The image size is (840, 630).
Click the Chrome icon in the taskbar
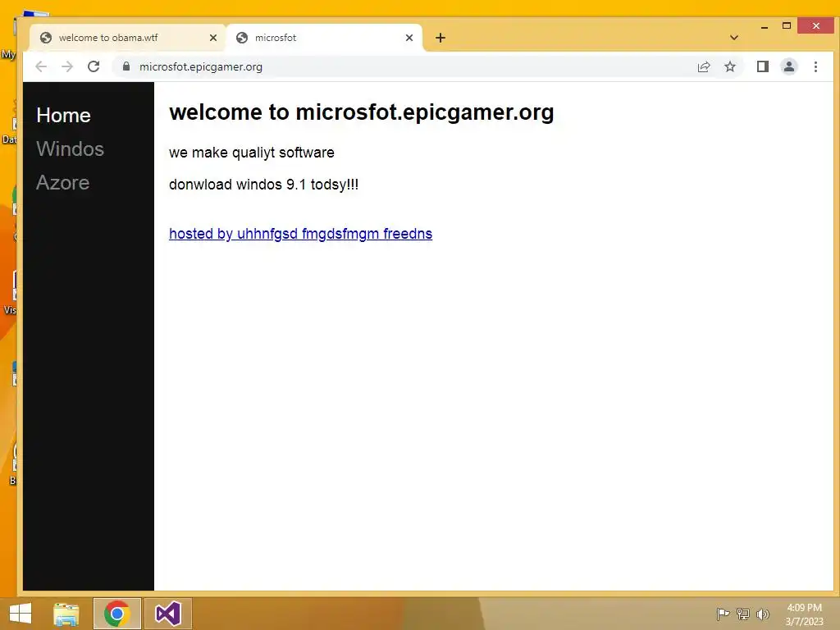click(x=116, y=614)
